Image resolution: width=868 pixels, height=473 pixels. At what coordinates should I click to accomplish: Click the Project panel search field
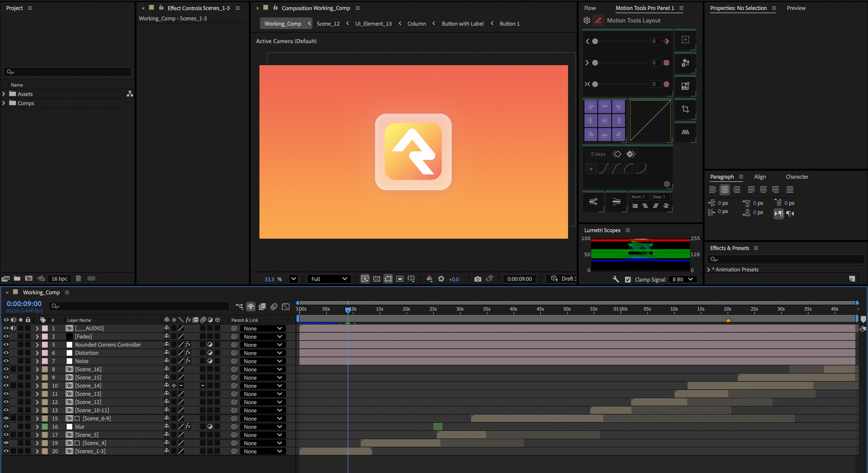(x=68, y=72)
